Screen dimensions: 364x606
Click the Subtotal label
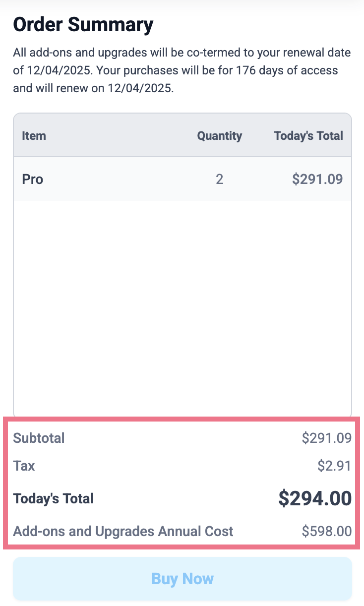pos(39,438)
